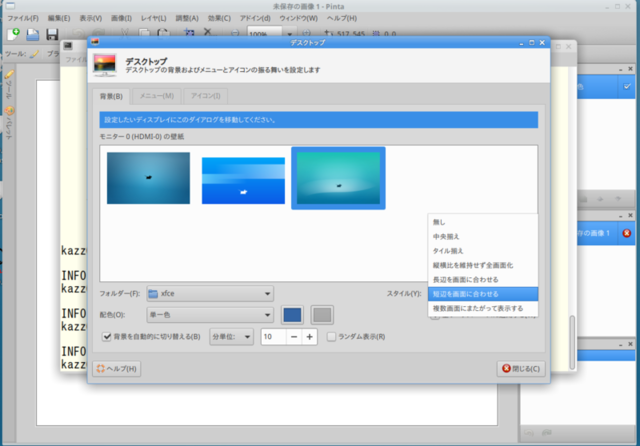Open Pinta's ヘルプ(H) menu
Screen dimensions: 640x446
coord(342,18)
